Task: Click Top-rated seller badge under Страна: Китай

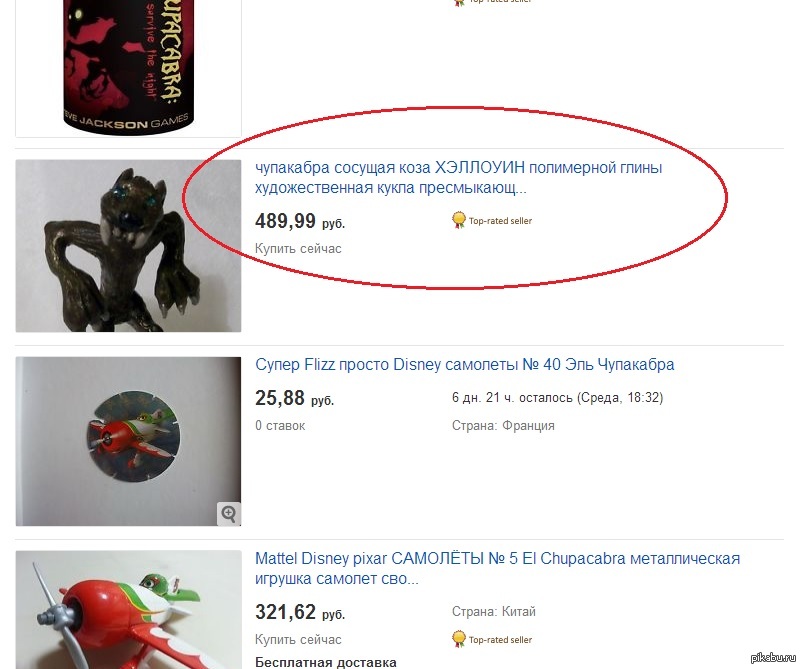Action: click(492, 639)
